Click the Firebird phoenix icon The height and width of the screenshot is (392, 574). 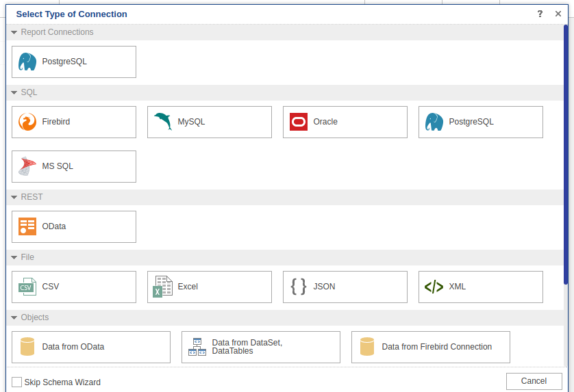[x=27, y=122]
